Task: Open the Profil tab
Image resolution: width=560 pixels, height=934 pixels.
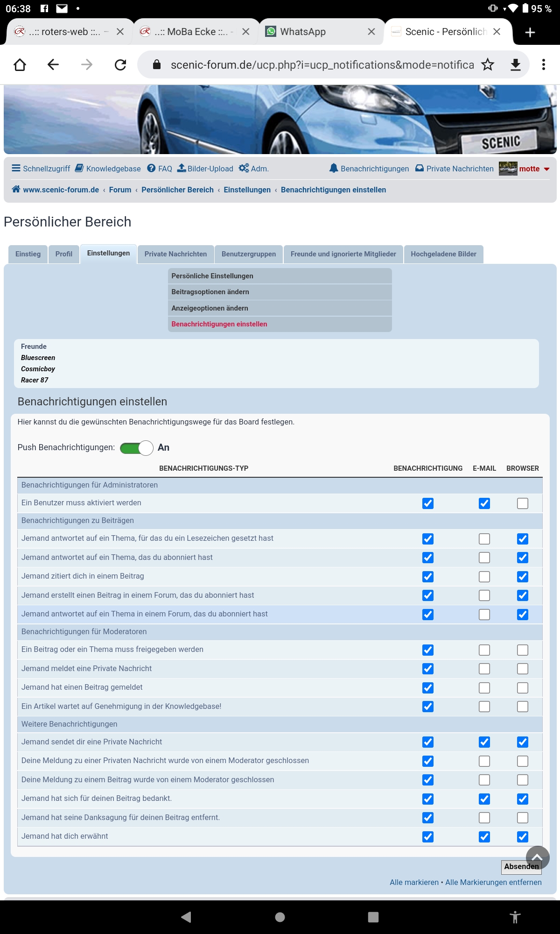Action: (x=64, y=254)
